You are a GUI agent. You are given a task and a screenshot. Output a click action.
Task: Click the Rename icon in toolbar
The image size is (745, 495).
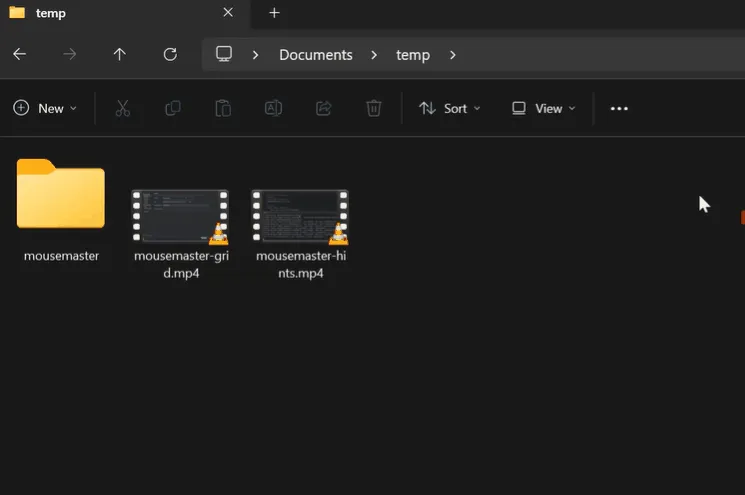click(x=273, y=108)
